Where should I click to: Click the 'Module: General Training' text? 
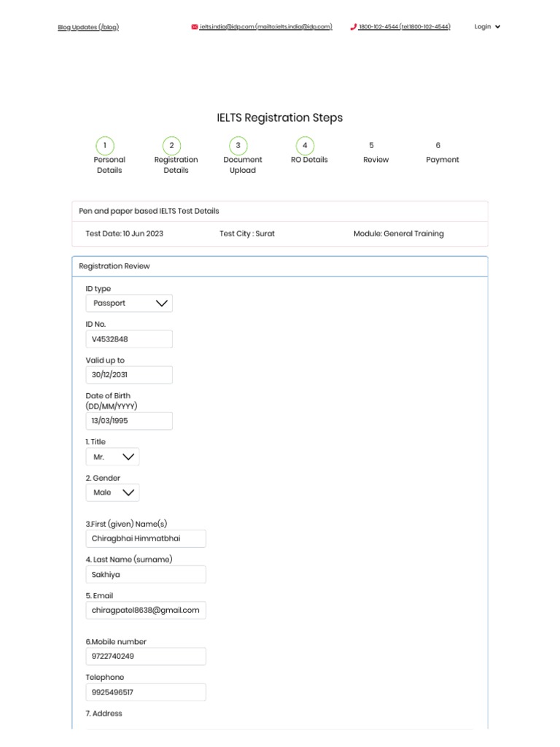pyautogui.click(x=399, y=233)
